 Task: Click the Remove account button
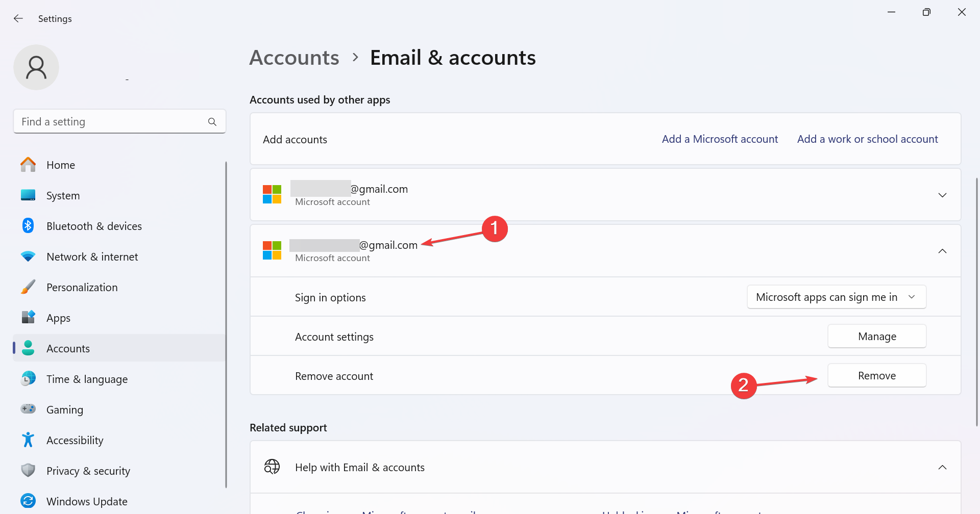click(x=876, y=375)
